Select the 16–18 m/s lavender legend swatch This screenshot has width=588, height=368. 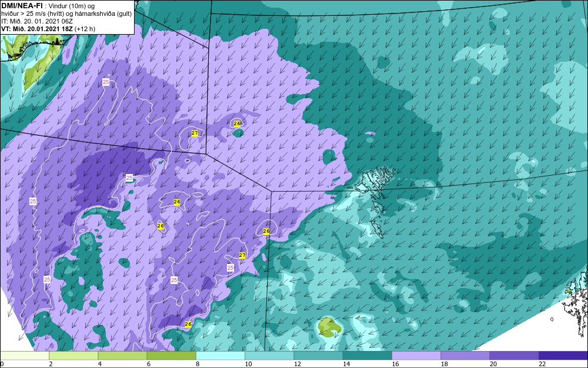click(416, 355)
